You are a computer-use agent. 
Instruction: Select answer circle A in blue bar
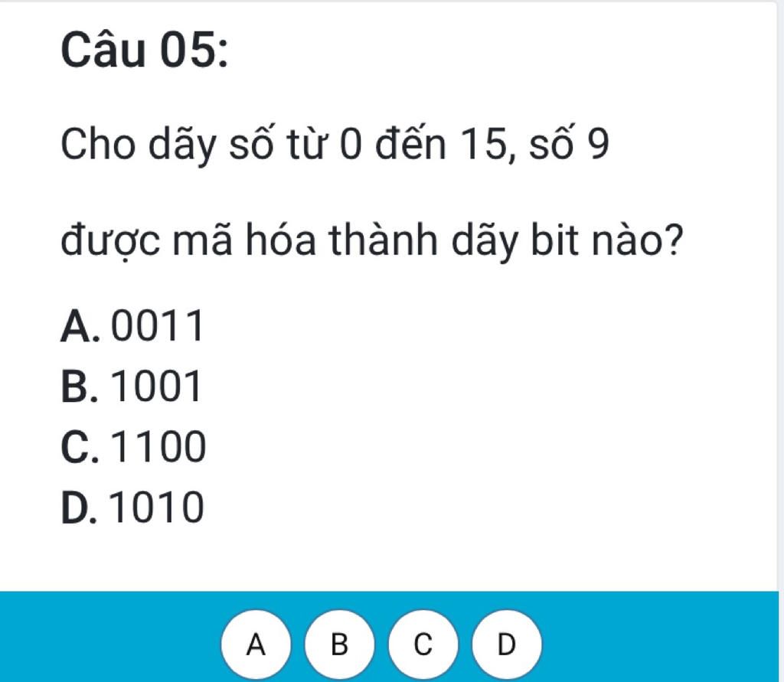pos(255,643)
